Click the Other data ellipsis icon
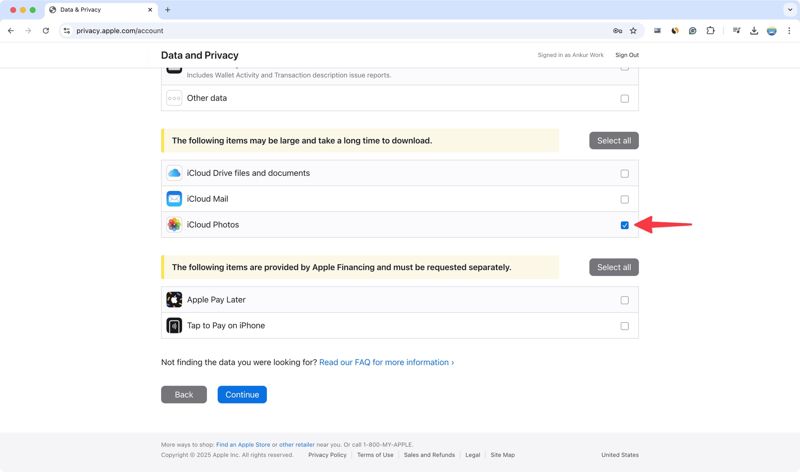 (x=174, y=98)
